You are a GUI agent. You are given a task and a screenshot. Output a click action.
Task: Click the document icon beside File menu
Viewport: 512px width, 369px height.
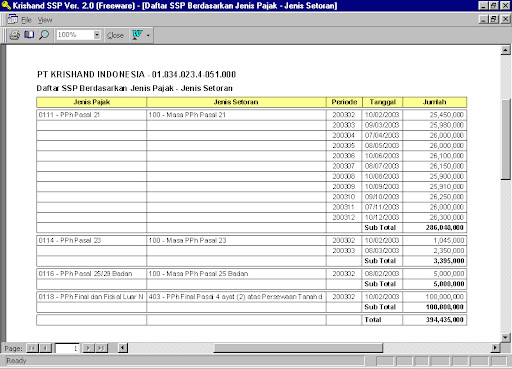pos(13,19)
